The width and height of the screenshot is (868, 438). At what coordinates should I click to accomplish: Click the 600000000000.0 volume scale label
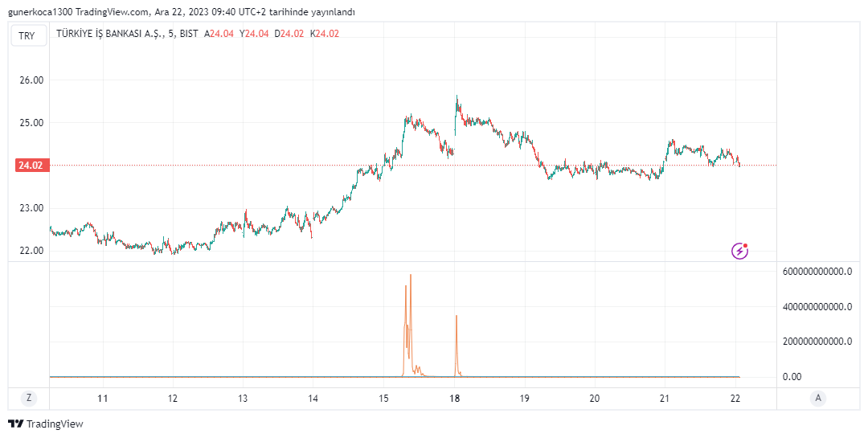[x=817, y=272]
